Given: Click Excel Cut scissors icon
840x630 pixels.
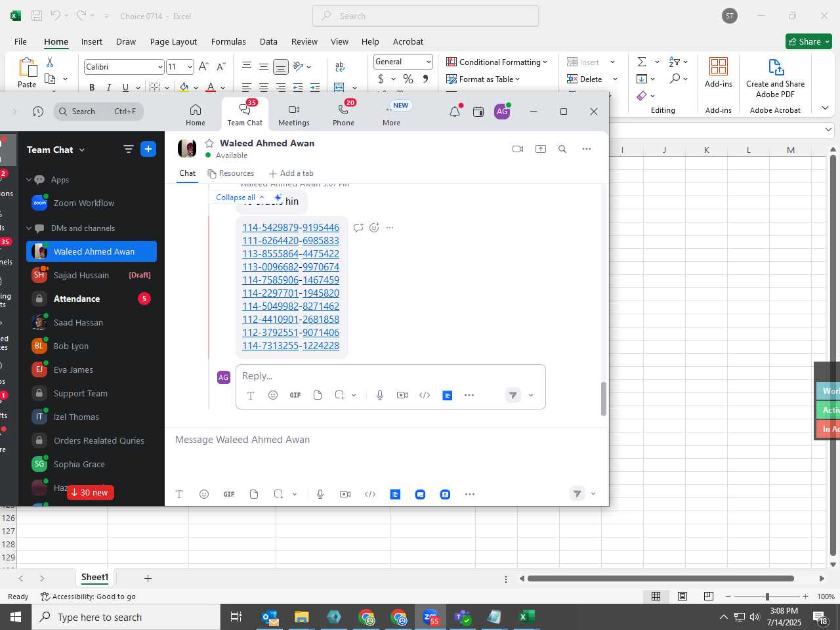Looking at the screenshot, I should tap(50, 62).
